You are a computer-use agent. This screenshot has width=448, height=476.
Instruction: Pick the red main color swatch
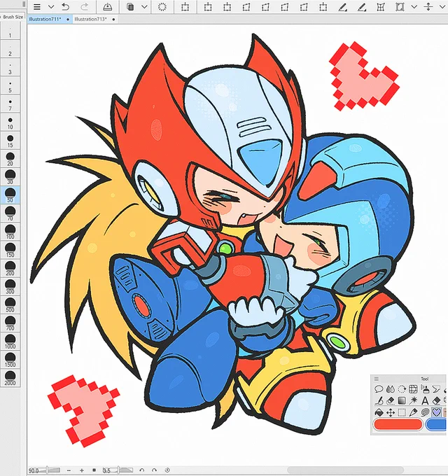(398, 424)
